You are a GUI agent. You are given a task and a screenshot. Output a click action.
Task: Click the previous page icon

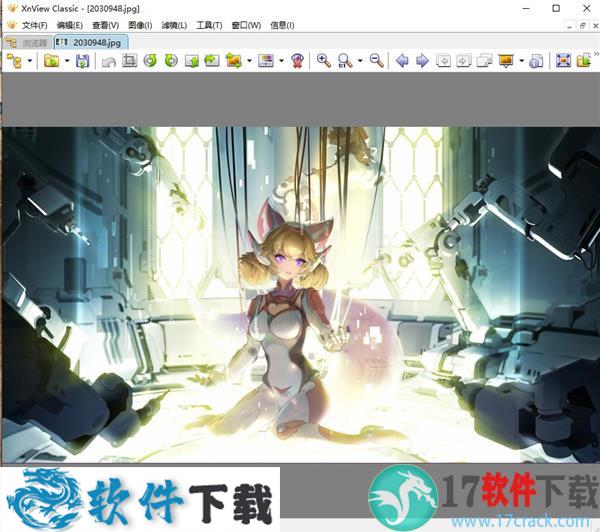click(x=443, y=60)
